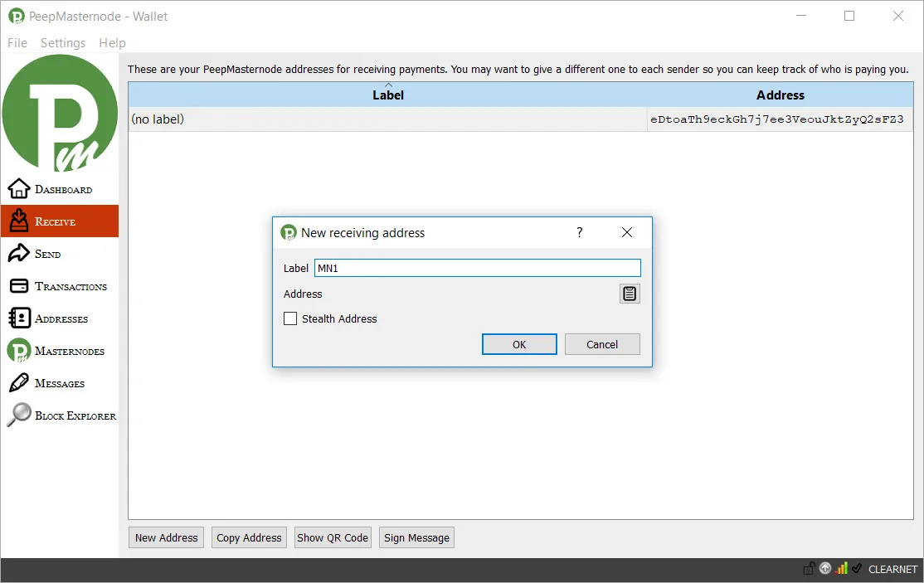Click the sync checkmark icon in status bar
Screen dimensions: 924x583
857,568
